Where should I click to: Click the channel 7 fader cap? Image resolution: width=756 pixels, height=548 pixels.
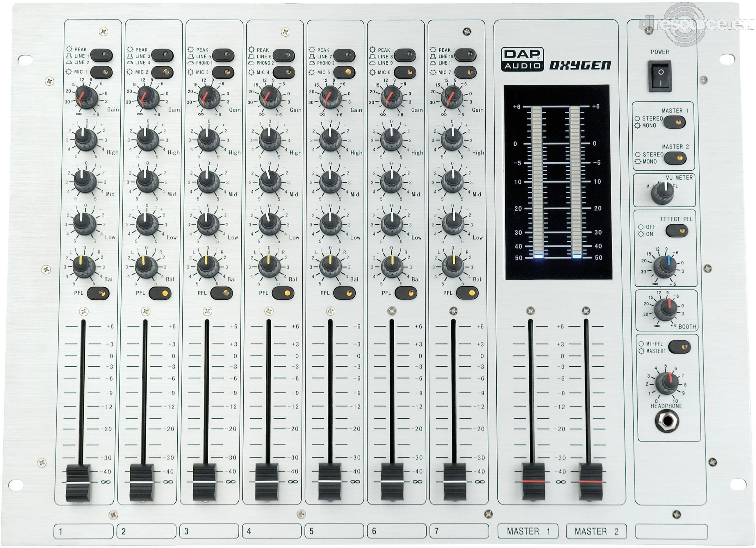click(455, 482)
